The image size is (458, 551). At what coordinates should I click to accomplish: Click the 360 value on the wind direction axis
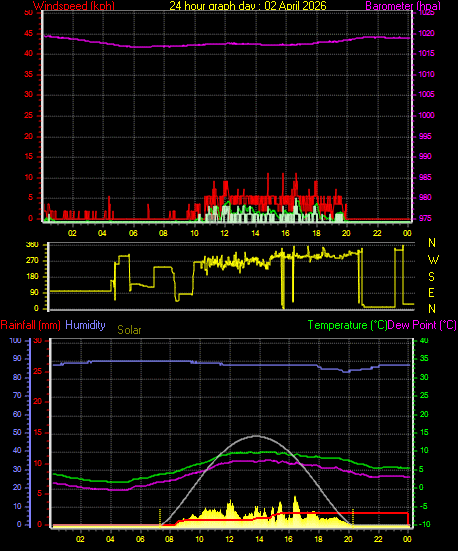33,245
